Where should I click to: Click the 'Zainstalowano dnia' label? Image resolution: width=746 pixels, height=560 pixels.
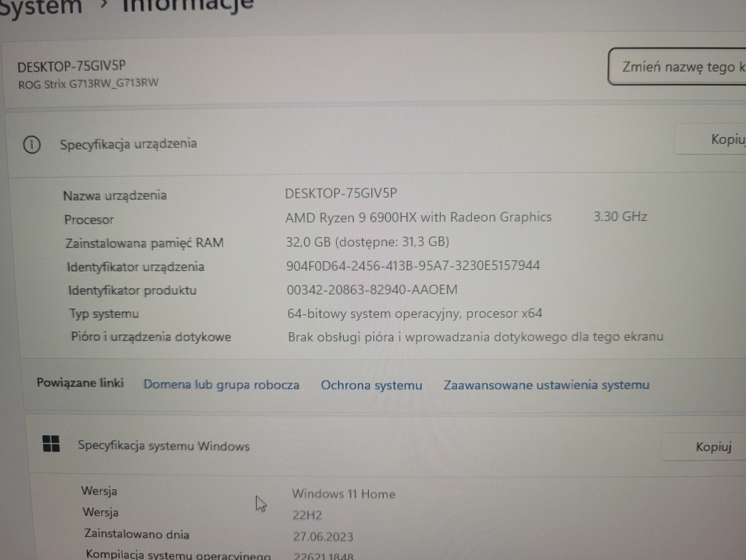point(136,534)
